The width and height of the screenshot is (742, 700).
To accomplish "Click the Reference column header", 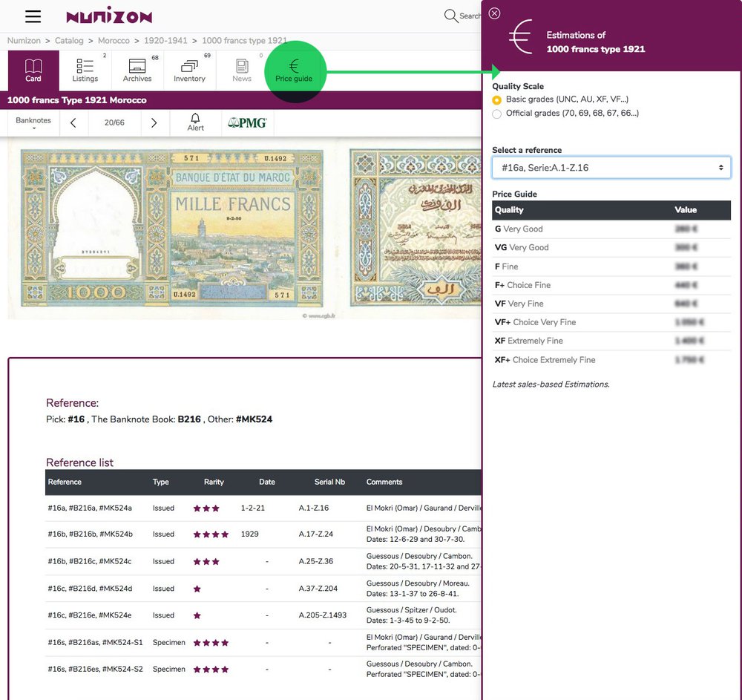I will 65,482.
